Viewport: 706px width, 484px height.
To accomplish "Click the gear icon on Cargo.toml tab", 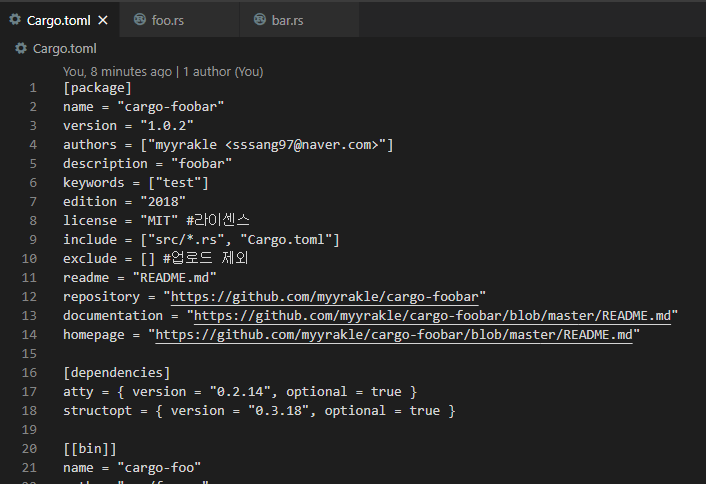I will [17, 20].
